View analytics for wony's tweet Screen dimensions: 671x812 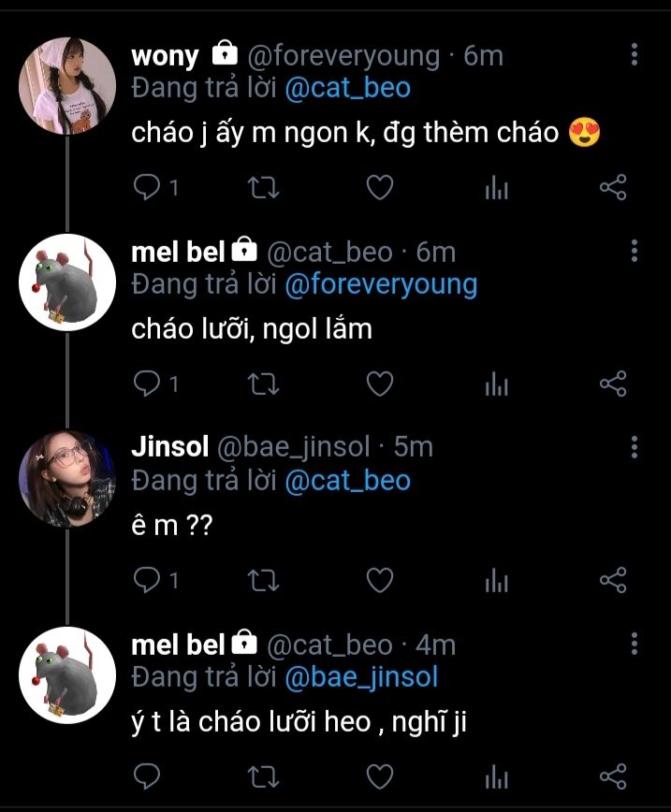(496, 189)
